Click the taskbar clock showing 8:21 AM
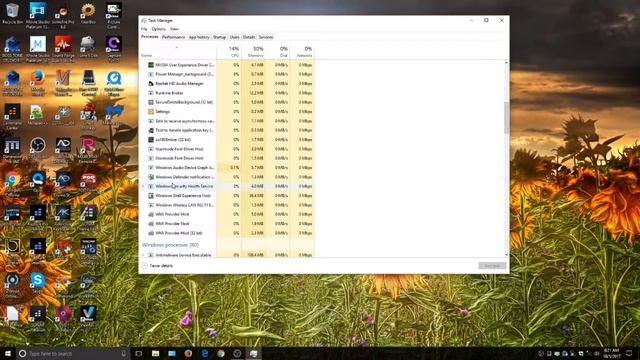Viewport: 640px width, 360px height. click(x=611, y=353)
